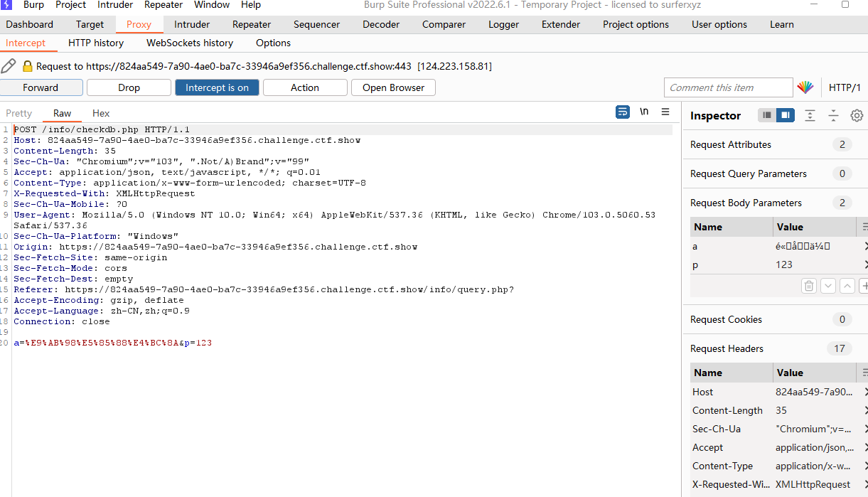Switch to the Decoder tab
The image size is (868, 497).
coord(381,24)
